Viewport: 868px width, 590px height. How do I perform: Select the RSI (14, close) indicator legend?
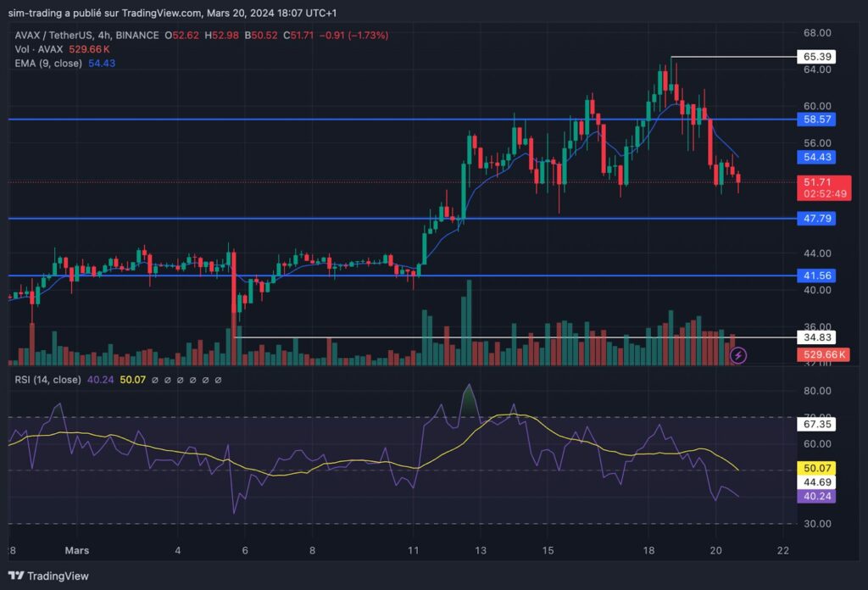click(x=47, y=381)
